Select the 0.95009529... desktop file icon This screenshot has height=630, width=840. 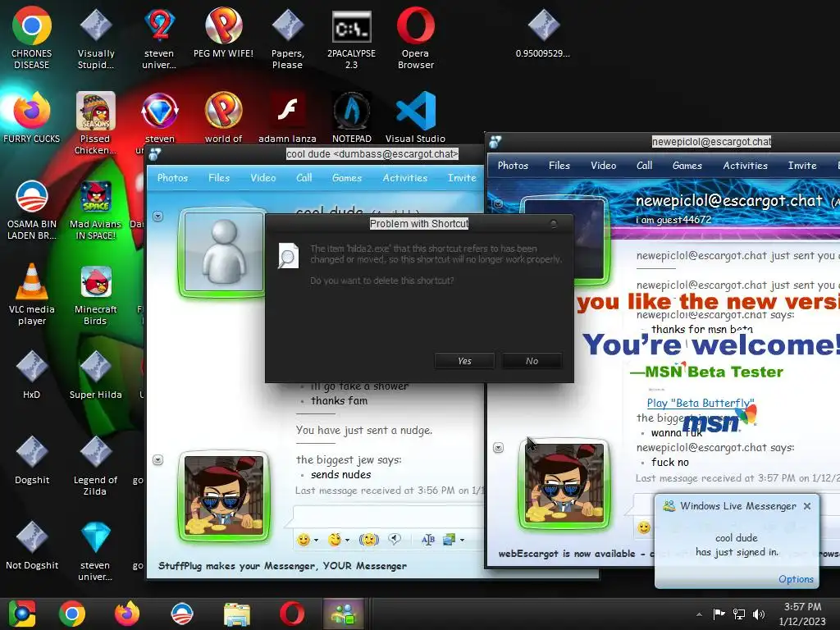click(543, 32)
